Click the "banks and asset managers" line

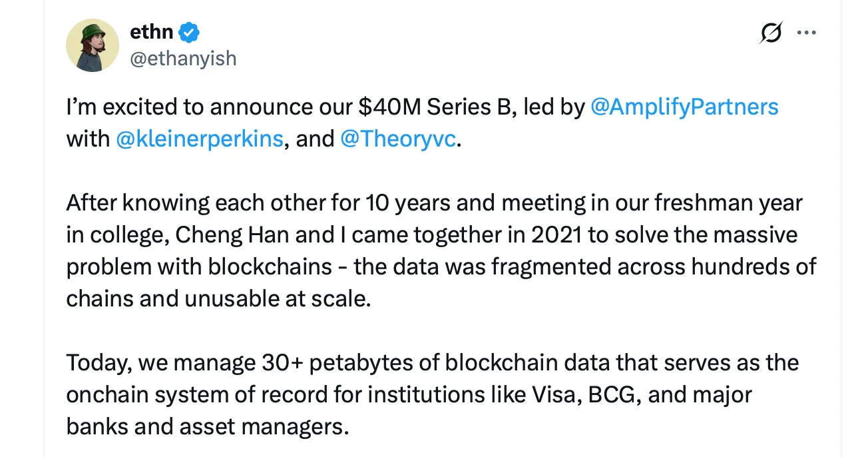tap(207, 427)
